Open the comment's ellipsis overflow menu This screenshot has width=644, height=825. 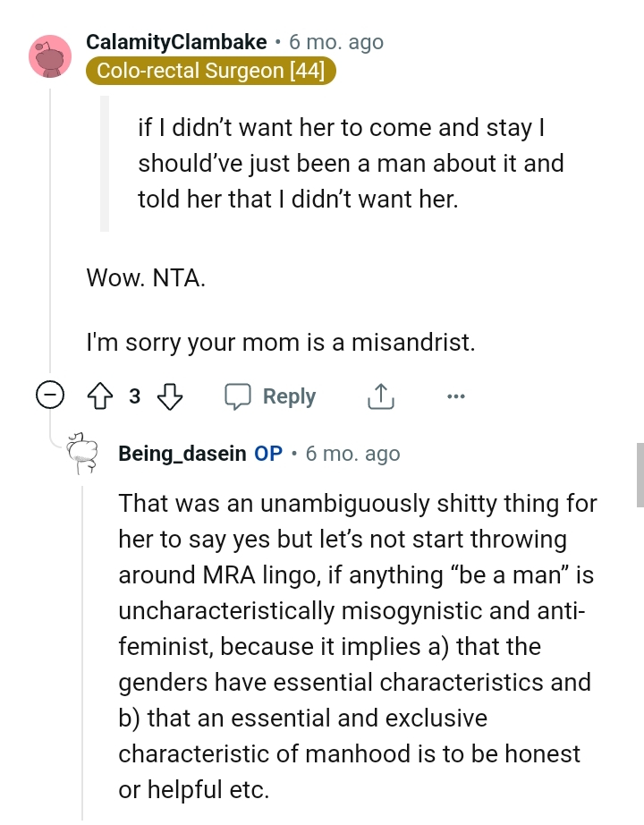tap(456, 395)
